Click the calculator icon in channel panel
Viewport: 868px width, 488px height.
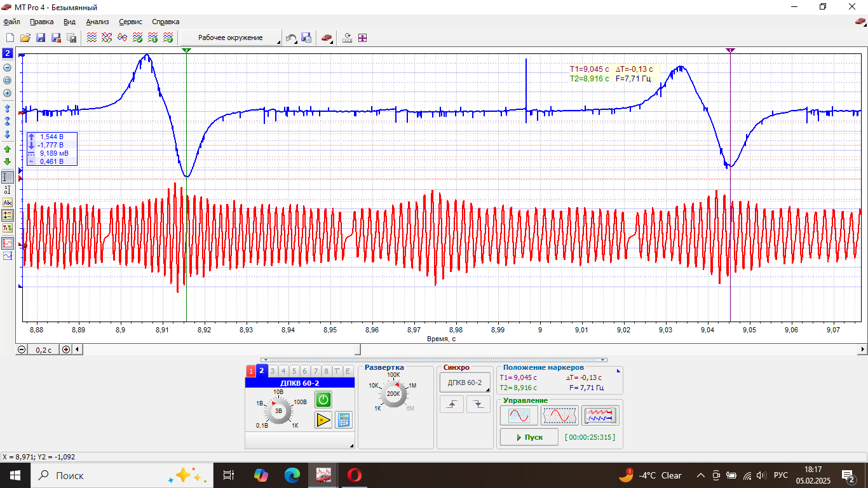[x=344, y=419]
